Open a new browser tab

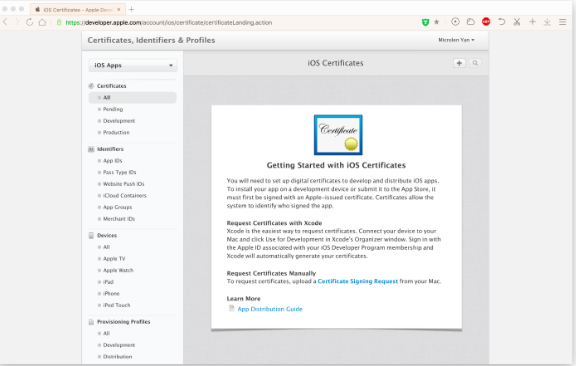tap(132, 10)
